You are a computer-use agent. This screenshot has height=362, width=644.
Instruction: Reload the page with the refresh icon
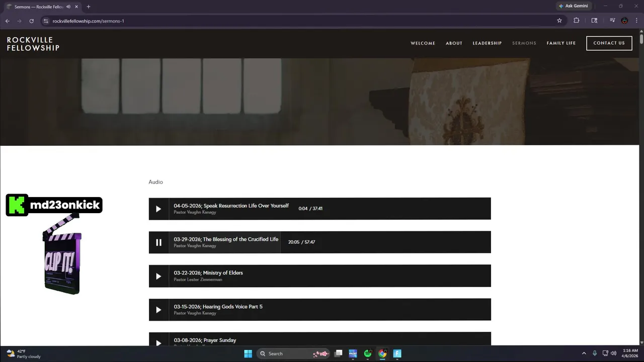31,21
